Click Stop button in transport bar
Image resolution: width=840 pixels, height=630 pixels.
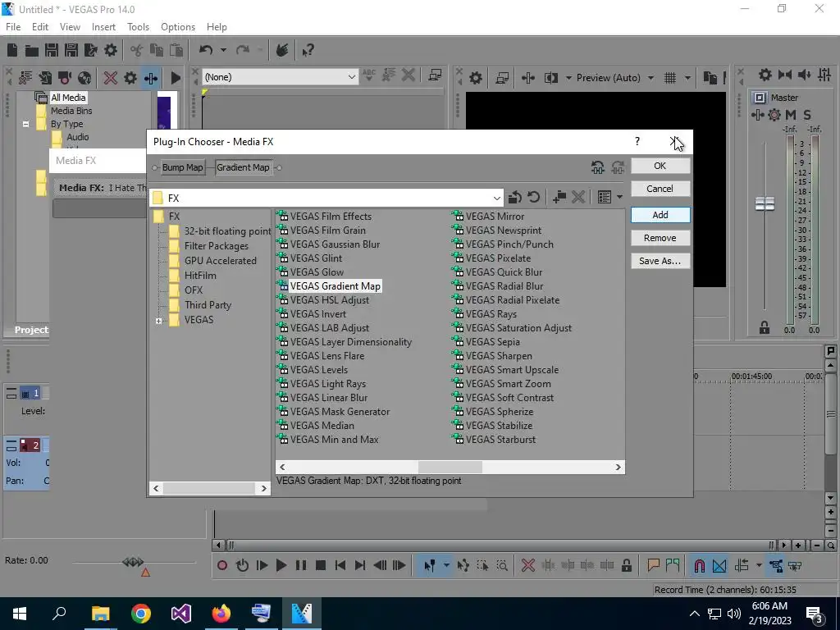click(321, 565)
